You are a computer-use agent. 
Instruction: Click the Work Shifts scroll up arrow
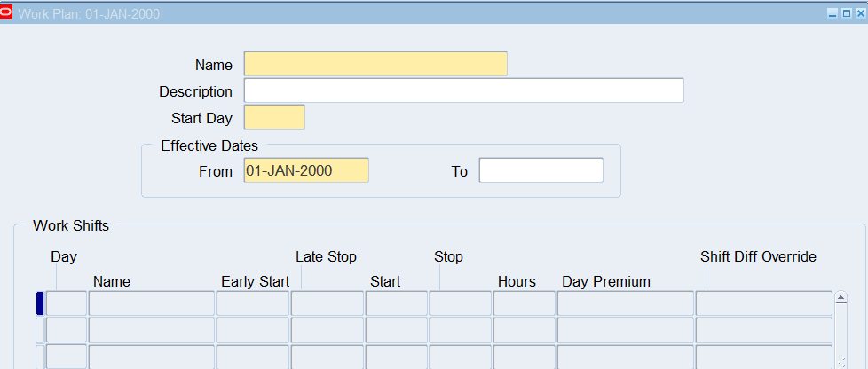(x=841, y=299)
